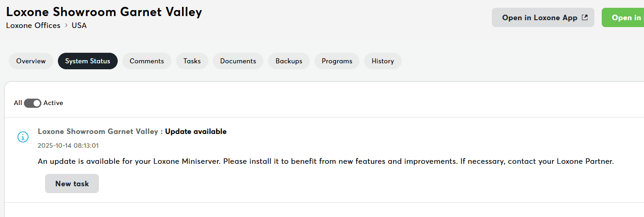The image size is (644, 217).
Task: Create a New task for the update
Action: tap(72, 184)
